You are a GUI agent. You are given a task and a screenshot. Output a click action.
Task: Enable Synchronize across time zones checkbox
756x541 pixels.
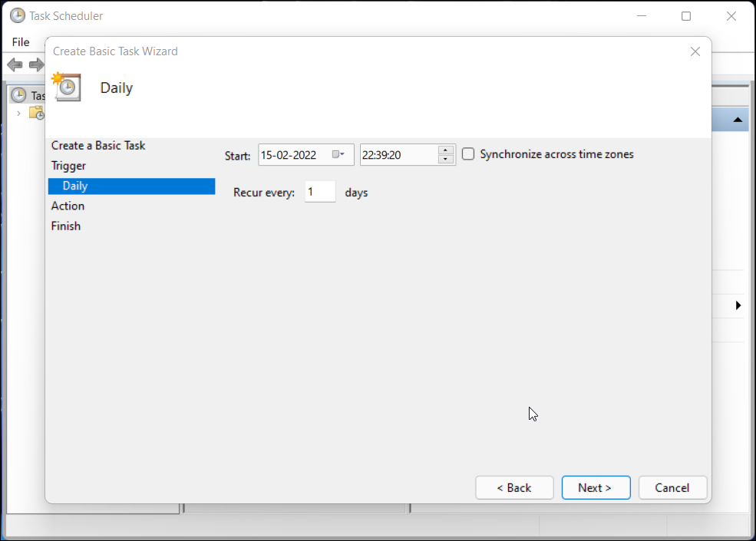[468, 154]
